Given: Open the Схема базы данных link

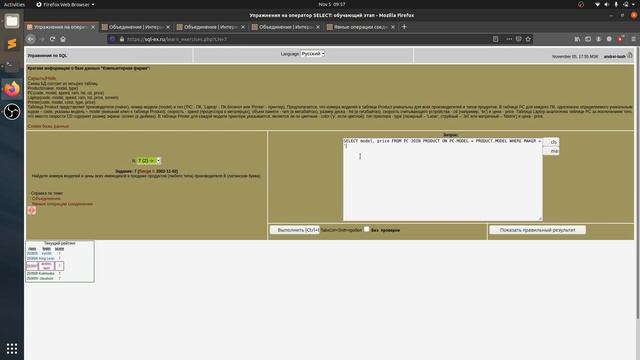Looking at the screenshot, I should click(48, 127).
